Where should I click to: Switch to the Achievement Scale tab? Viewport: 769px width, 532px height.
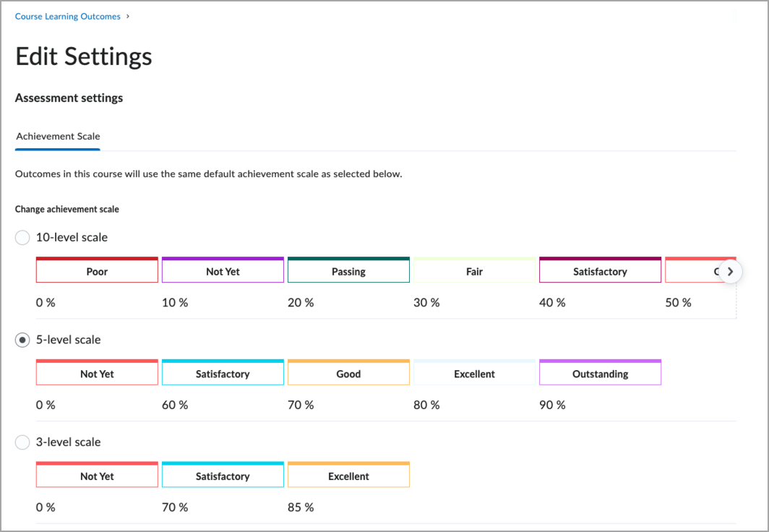click(x=57, y=136)
